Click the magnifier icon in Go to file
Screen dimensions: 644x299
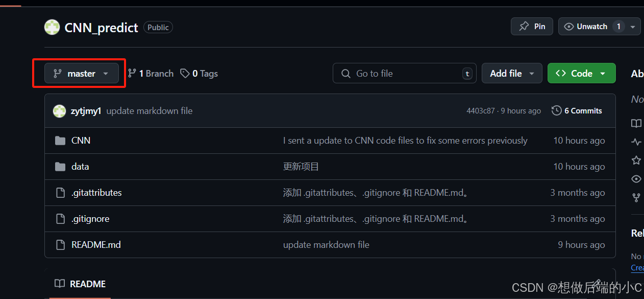(345, 74)
